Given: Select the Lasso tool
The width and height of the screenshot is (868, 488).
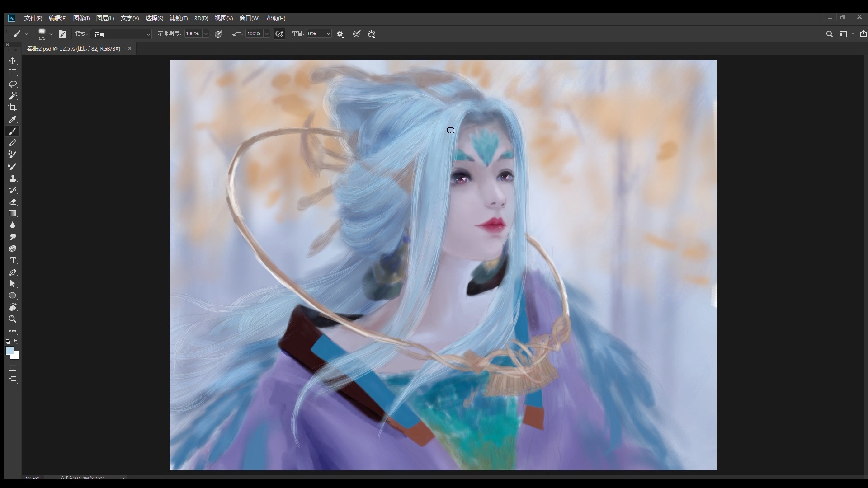Looking at the screenshot, I should 13,84.
